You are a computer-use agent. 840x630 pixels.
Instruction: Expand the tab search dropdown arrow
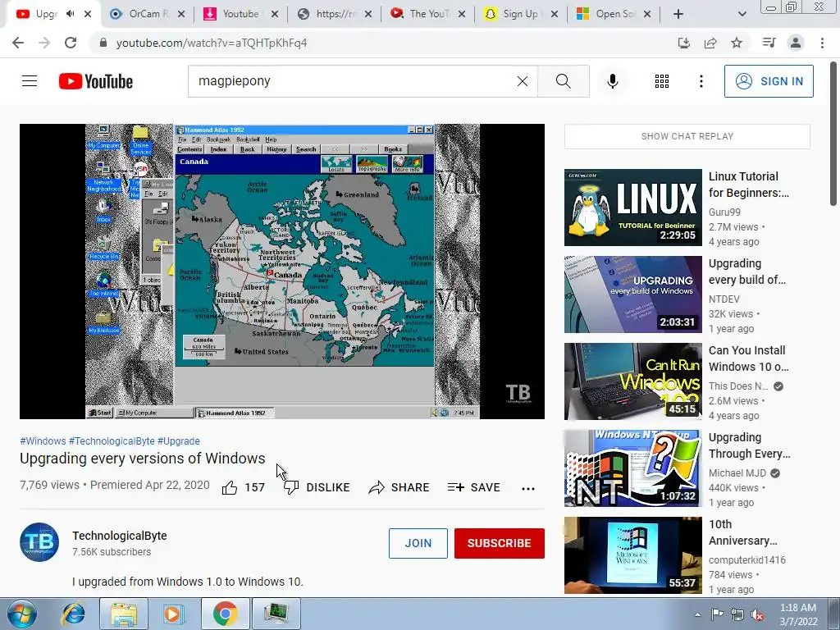tap(742, 14)
